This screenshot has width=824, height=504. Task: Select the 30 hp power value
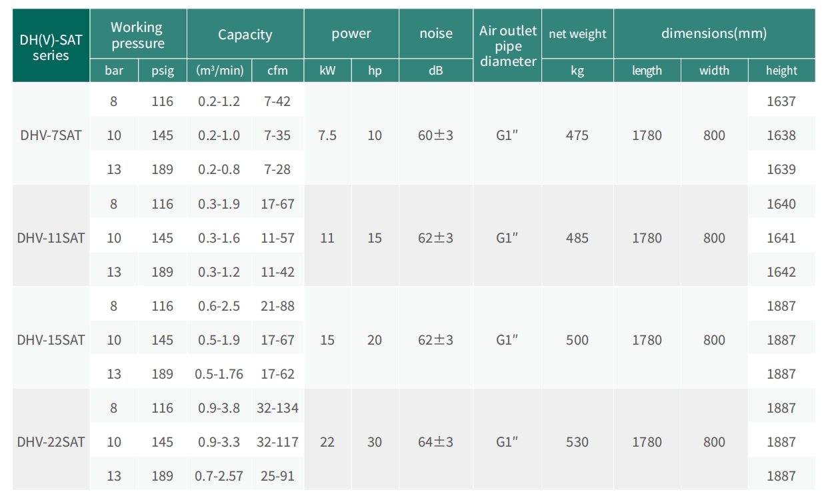tap(375, 442)
